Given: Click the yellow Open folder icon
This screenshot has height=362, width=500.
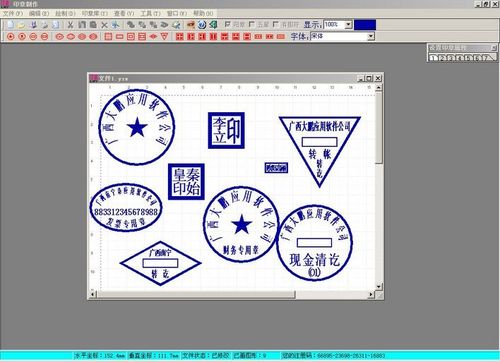Looking at the screenshot, I should (x=22, y=25).
